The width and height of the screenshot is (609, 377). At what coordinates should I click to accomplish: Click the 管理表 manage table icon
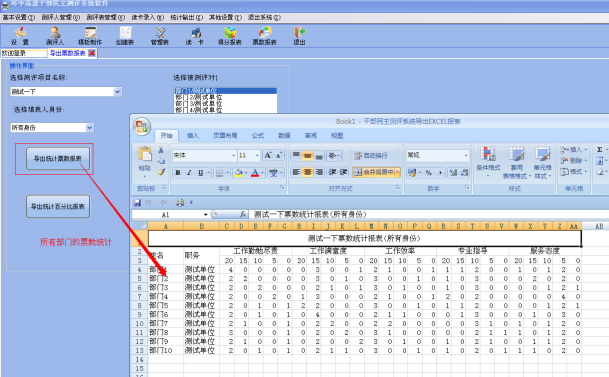(x=160, y=36)
